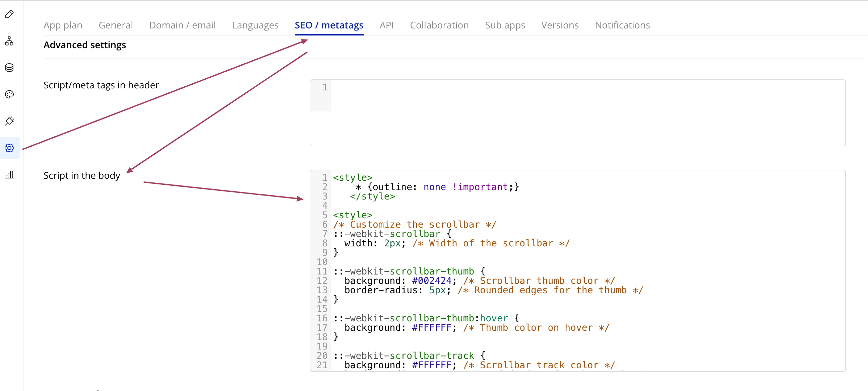This screenshot has width=868, height=391.
Task: Click the '::-webkit-scrollbar {' line
Action: 392,234
